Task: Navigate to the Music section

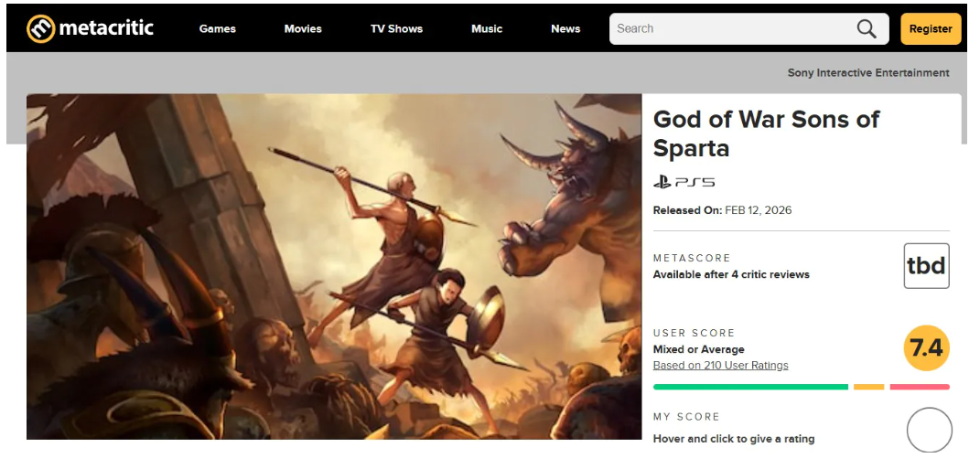Action: coord(487,29)
